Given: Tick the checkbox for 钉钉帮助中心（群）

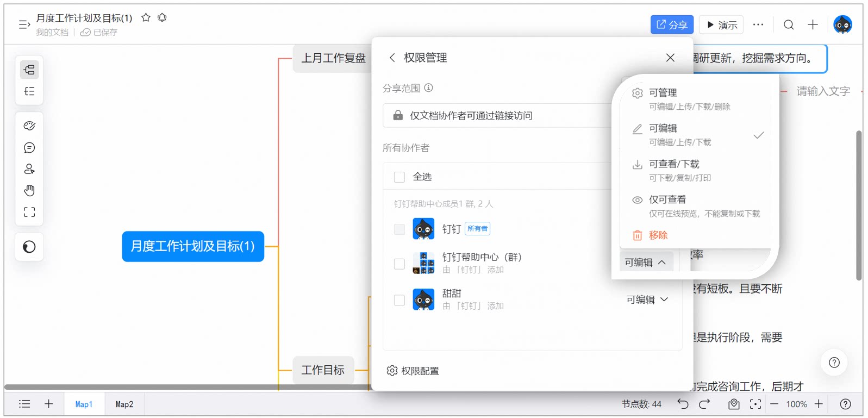Looking at the screenshot, I should pos(399,264).
